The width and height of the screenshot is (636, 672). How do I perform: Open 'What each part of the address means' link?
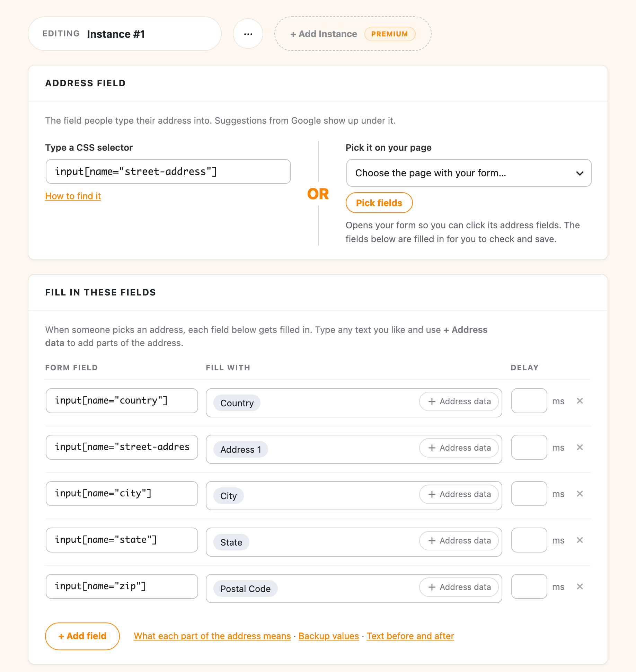coord(212,636)
